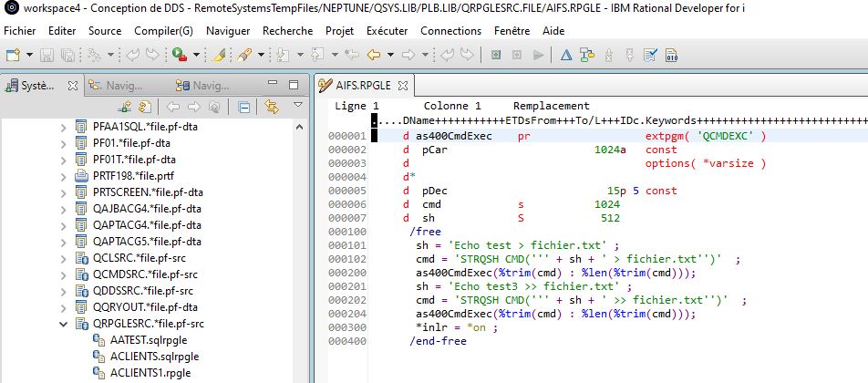Click the hierarchy diagram toolbar icon

587,55
